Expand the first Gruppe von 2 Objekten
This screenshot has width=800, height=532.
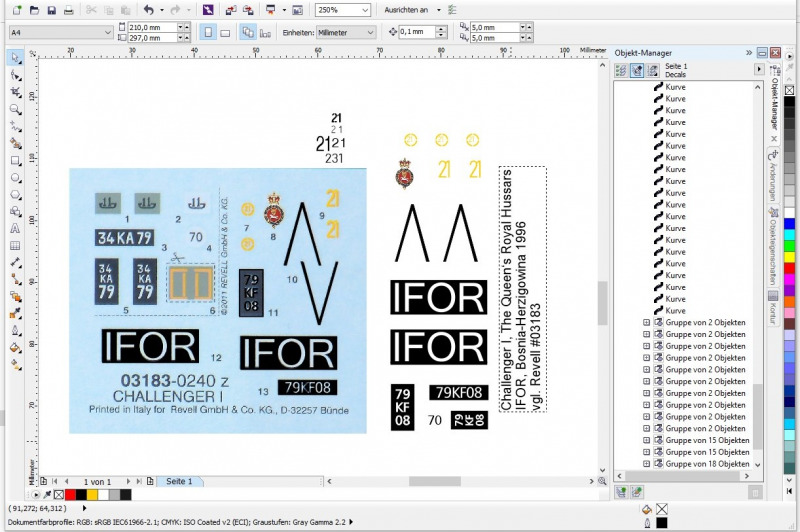(x=646, y=322)
